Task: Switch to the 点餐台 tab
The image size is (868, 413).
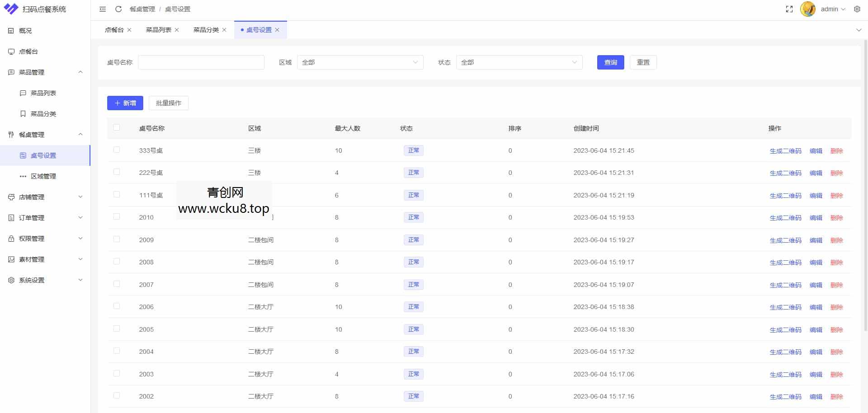Action: click(113, 29)
